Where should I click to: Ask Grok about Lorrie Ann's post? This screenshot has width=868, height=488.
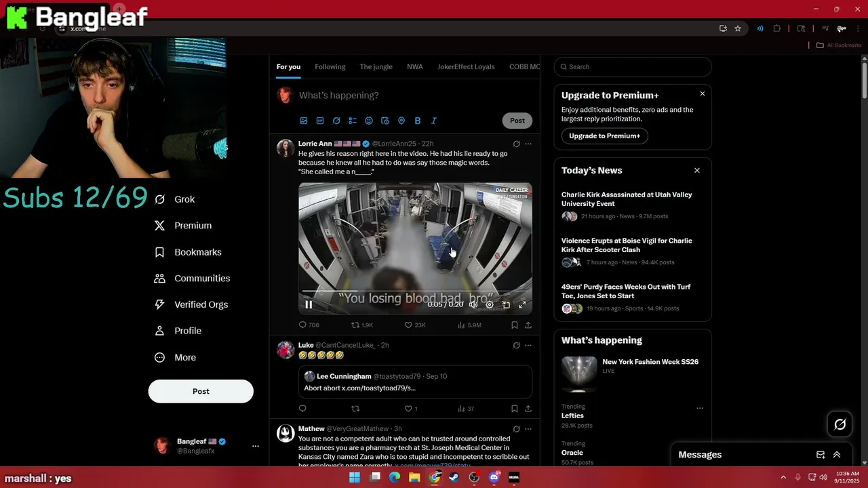(516, 144)
